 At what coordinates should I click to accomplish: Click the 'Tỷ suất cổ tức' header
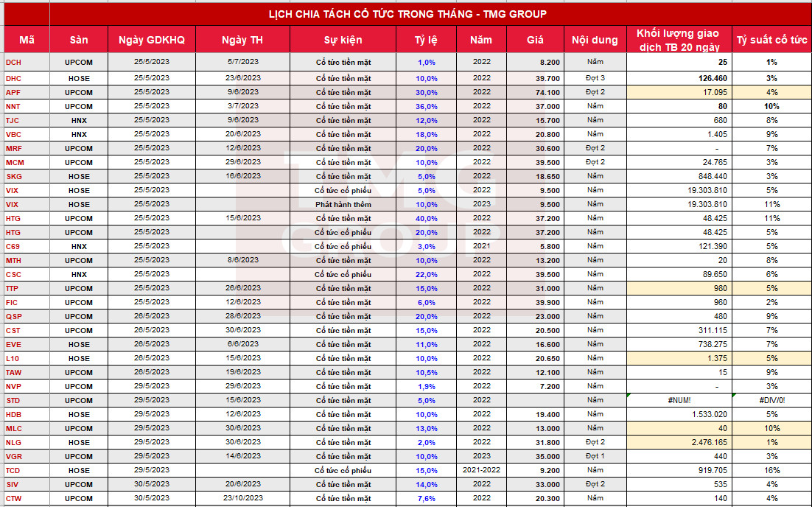(x=771, y=40)
